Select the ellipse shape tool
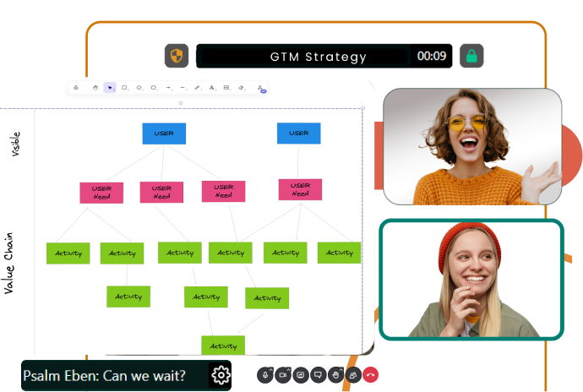This screenshot has width=583, height=392. 154,88
